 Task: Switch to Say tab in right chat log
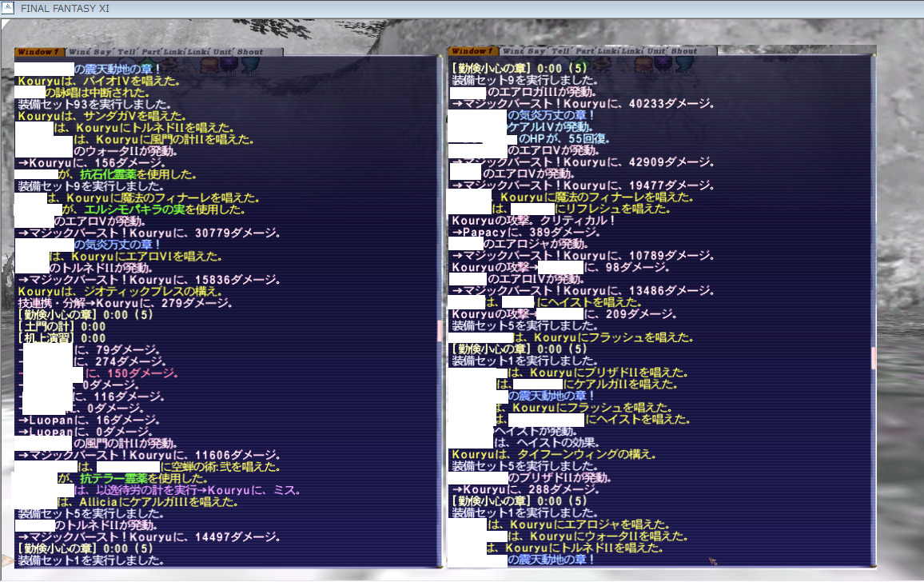coord(536,51)
